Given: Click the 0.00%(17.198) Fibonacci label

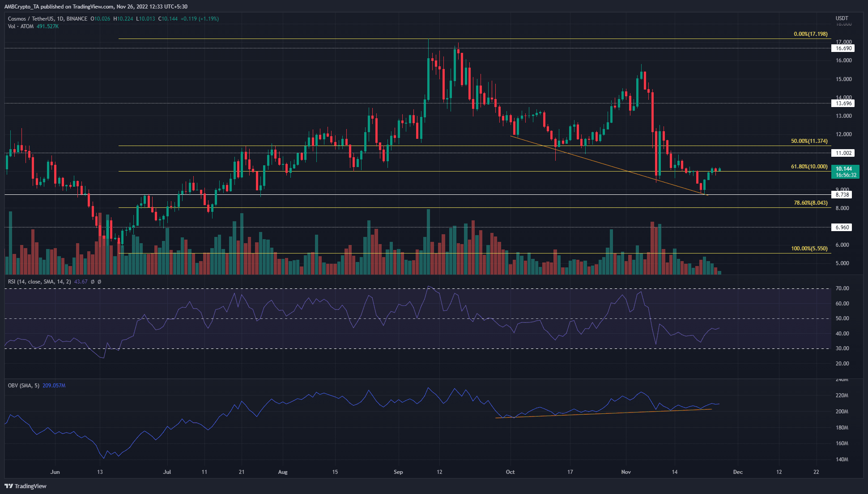Looking at the screenshot, I should coord(810,34).
